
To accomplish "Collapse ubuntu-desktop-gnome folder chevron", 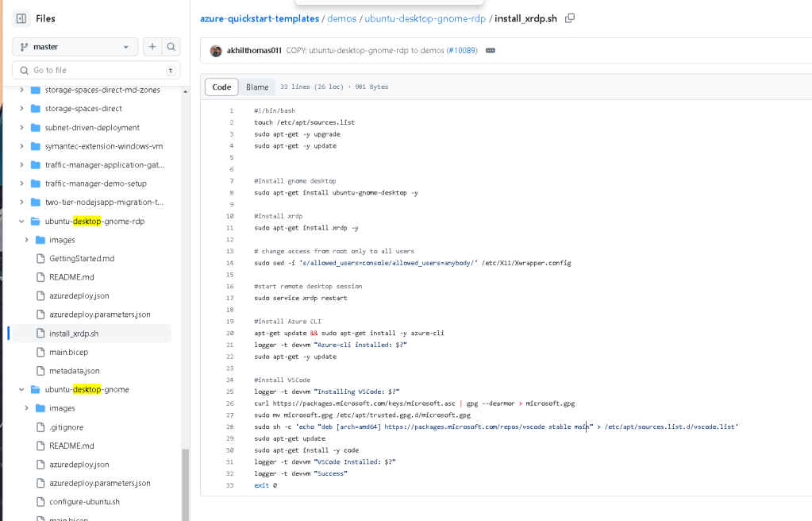I will pos(21,389).
